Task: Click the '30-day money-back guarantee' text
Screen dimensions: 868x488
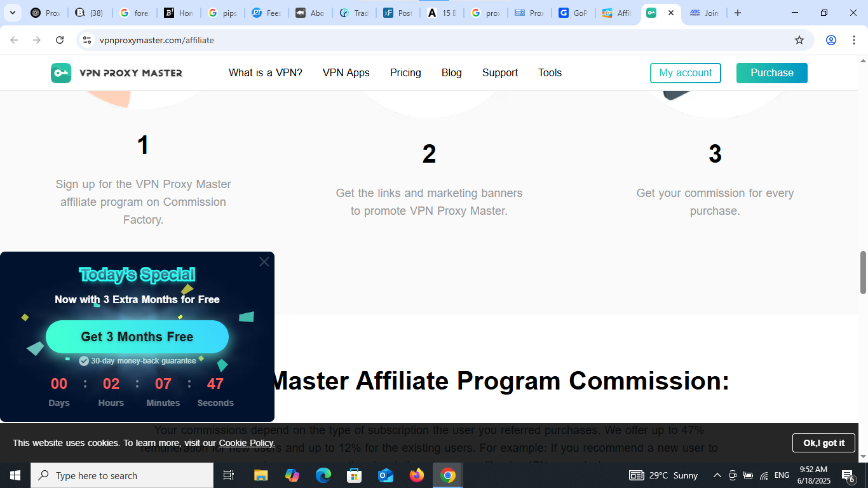Action: point(144,361)
